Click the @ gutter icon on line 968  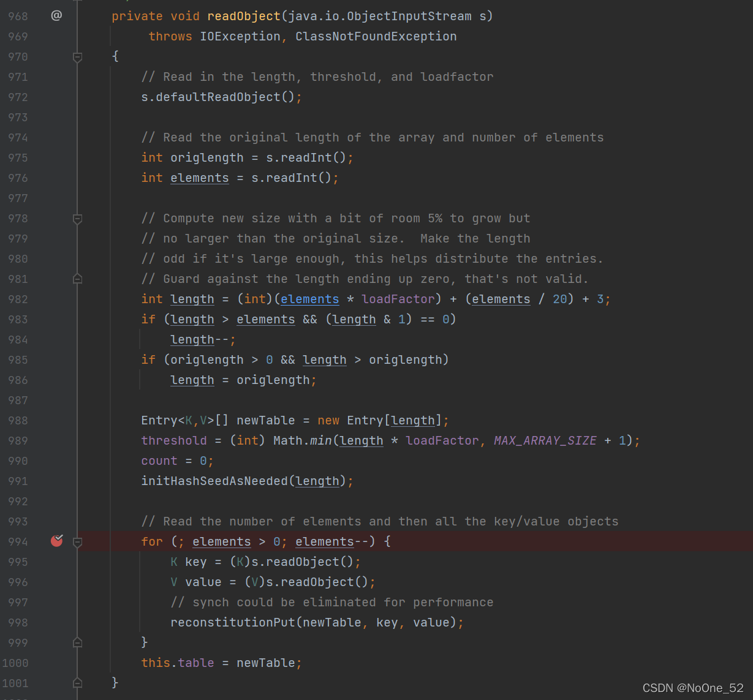point(56,16)
